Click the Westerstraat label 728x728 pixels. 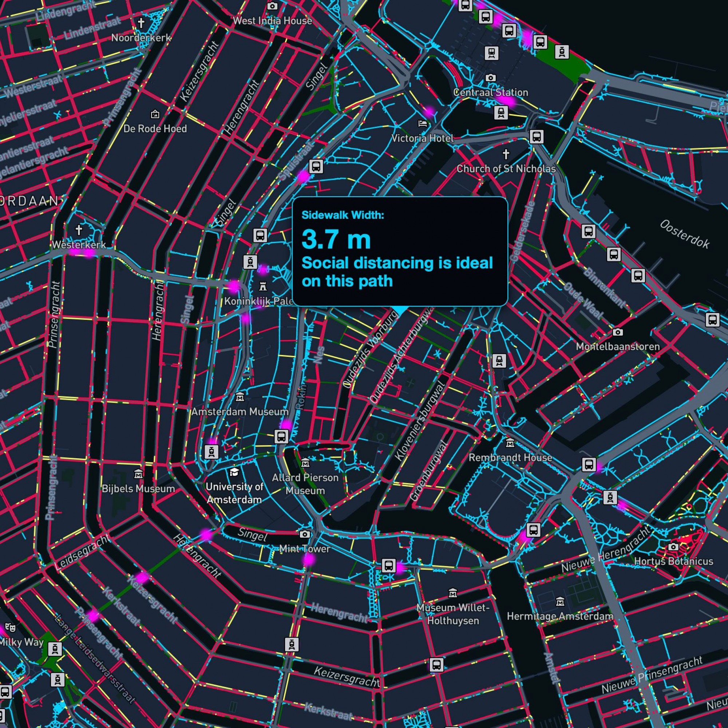click(33, 86)
